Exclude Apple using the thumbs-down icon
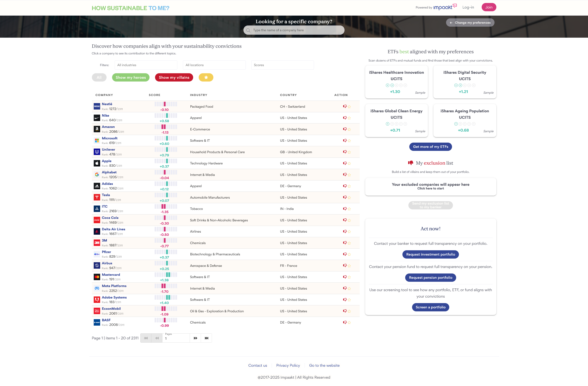588x386 pixels. 345,163
